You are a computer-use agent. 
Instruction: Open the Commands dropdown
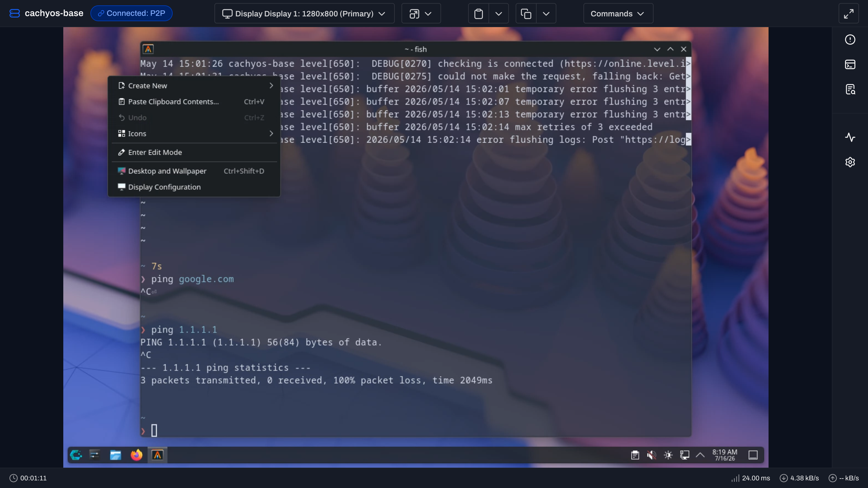click(x=618, y=14)
